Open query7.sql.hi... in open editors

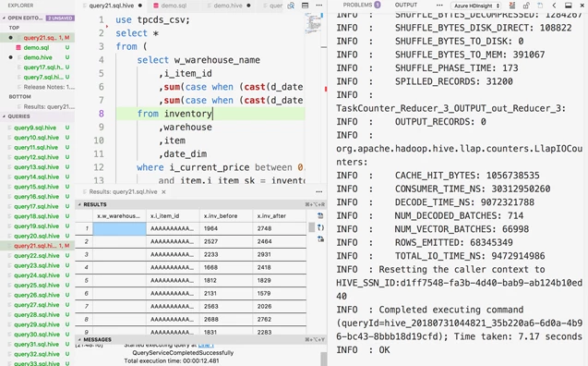(x=38, y=77)
